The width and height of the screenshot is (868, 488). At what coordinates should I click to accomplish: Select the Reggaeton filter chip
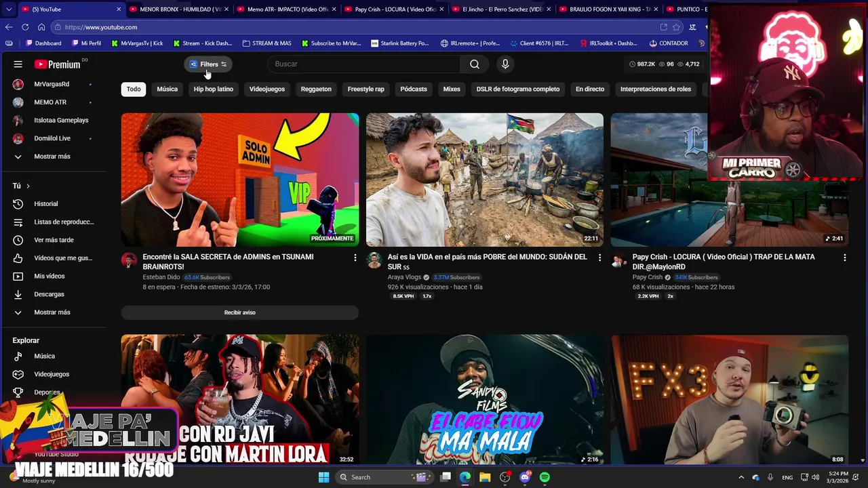(x=316, y=89)
